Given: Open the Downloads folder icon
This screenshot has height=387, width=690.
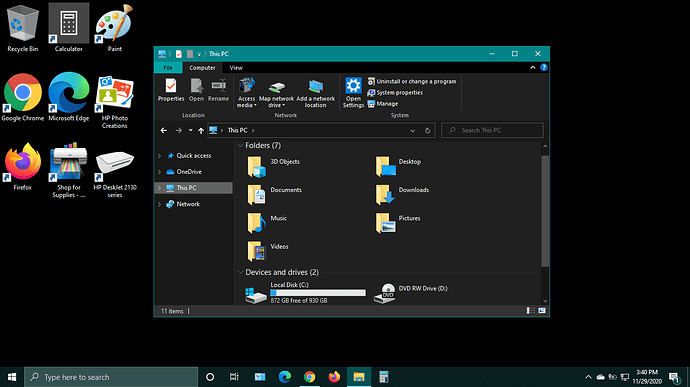Looking at the screenshot, I should 385,194.
